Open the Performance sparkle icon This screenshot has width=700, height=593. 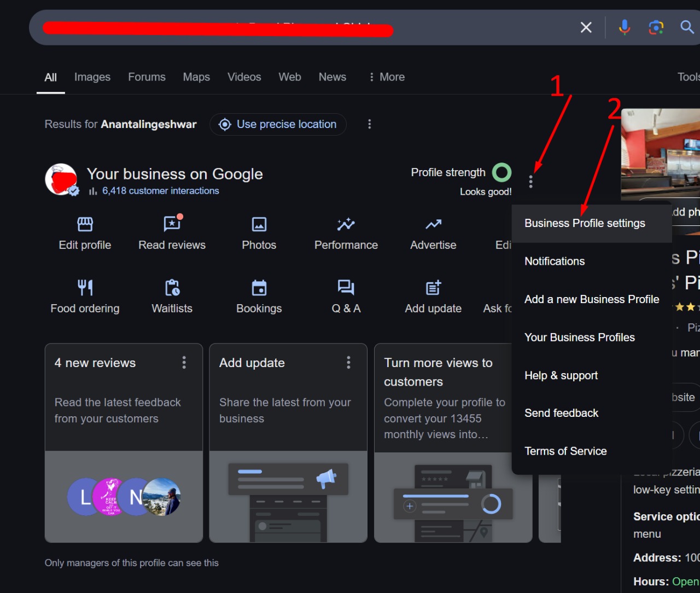click(x=346, y=224)
